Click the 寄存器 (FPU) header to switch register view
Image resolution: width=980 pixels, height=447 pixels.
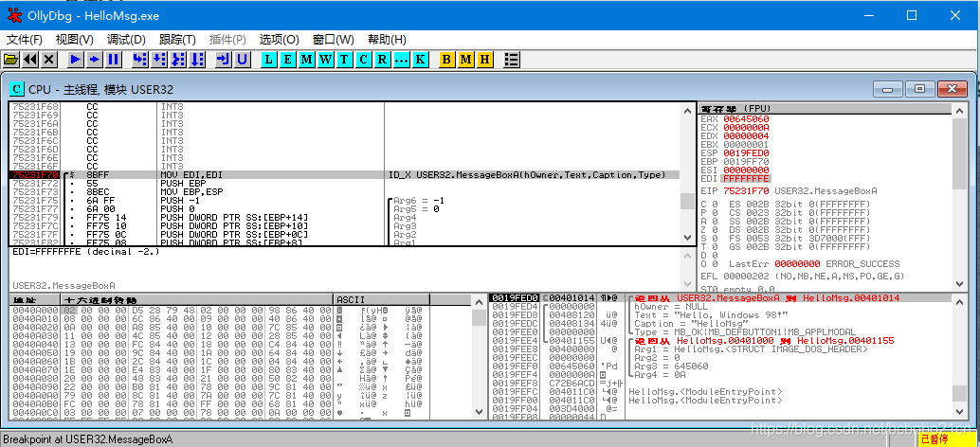pyautogui.click(x=825, y=109)
